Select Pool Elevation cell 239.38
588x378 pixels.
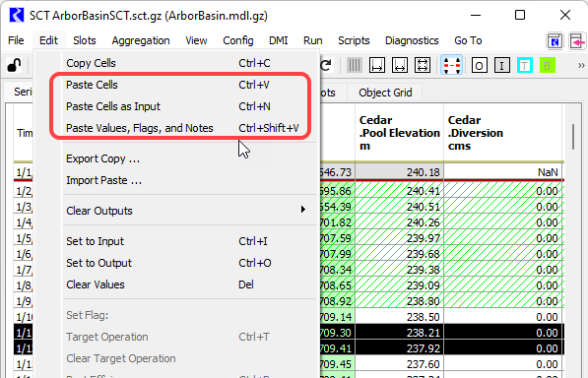tap(399, 270)
